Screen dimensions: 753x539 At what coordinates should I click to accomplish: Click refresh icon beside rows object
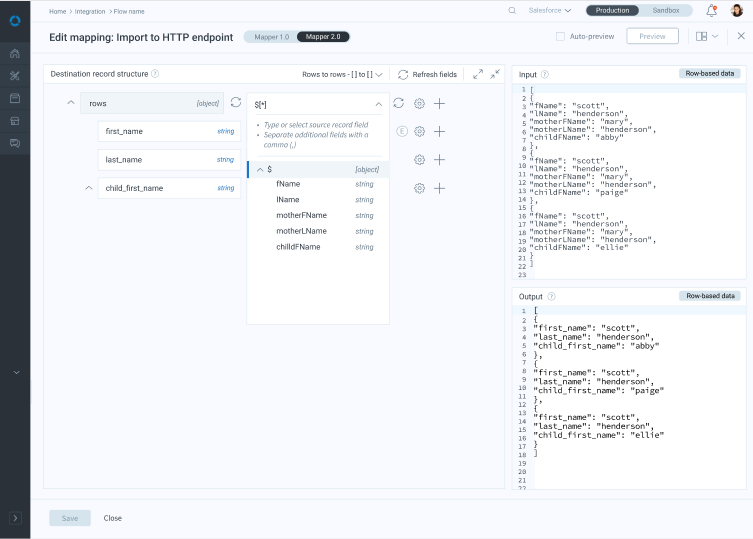(x=235, y=102)
